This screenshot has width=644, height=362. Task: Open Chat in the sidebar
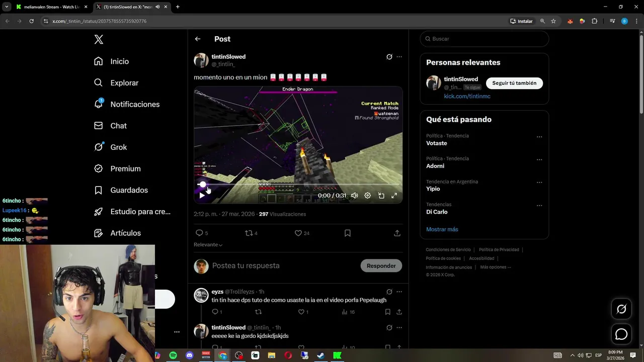click(110, 126)
